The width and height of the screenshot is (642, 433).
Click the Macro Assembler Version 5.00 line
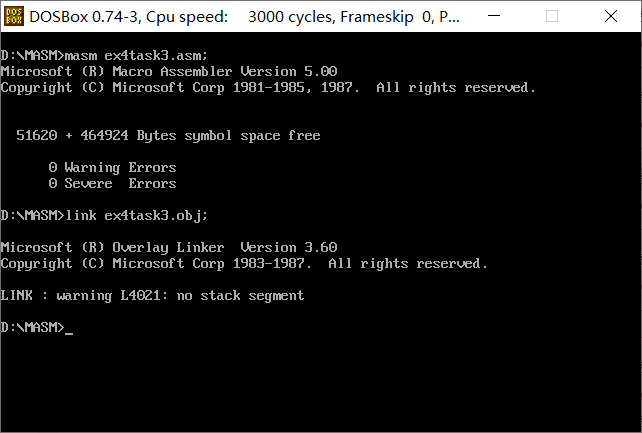coord(169,71)
